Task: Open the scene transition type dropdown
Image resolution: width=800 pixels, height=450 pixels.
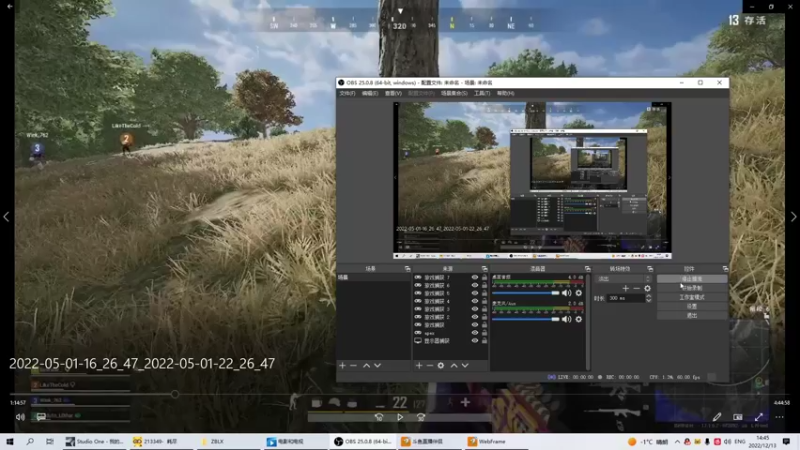Action: click(623, 279)
